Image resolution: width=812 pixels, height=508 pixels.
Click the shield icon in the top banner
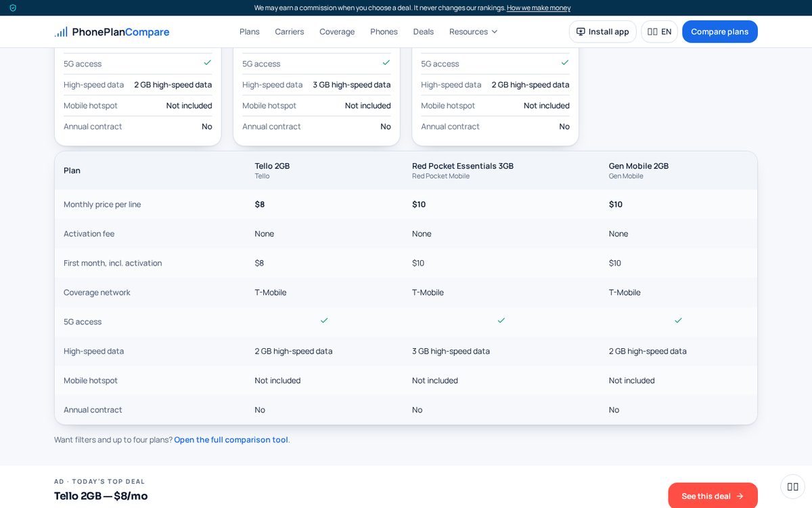(13, 8)
